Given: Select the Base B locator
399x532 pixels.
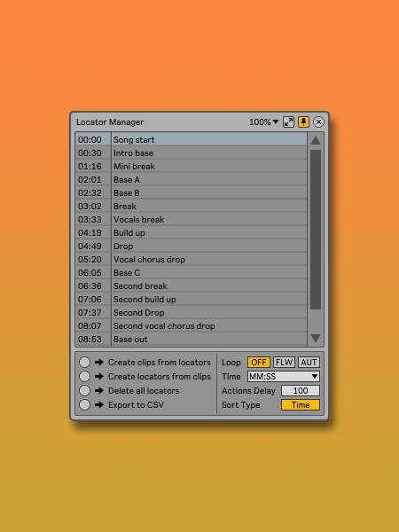Looking at the screenshot, I should coord(209,192).
